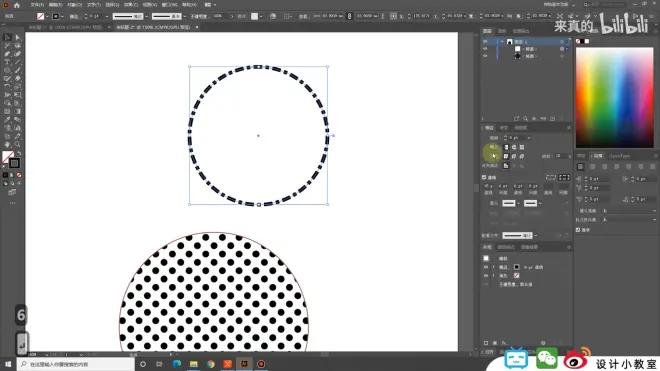This screenshot has height=371, width=660.
Task: Select the Shaper pencil tool
Action: (x=7, y=78)
